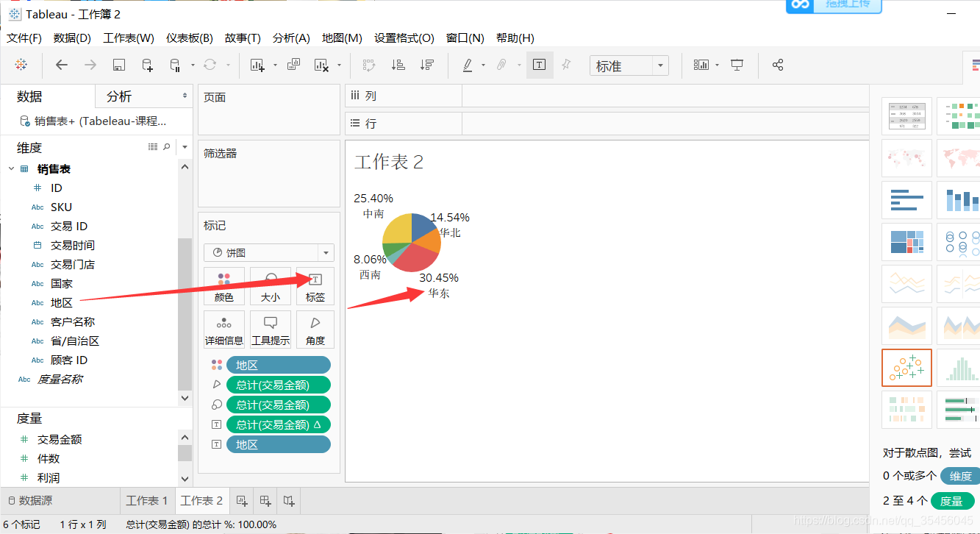This screenshot has width=980, height=534.
Task: Duplicate the current sheet from the toolbar
Action: [x=293, y=65]
